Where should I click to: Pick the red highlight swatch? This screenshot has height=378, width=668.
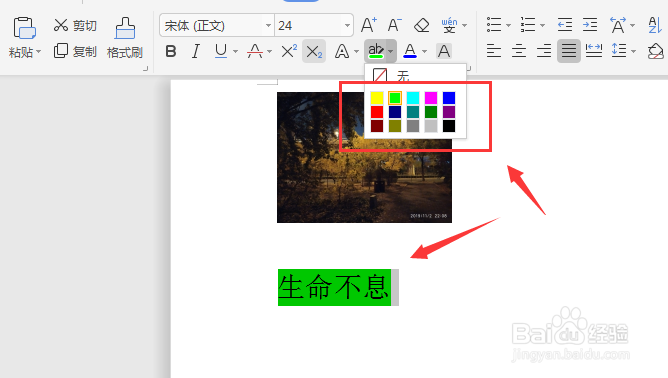pyautogui.click(x=377, y=112)
